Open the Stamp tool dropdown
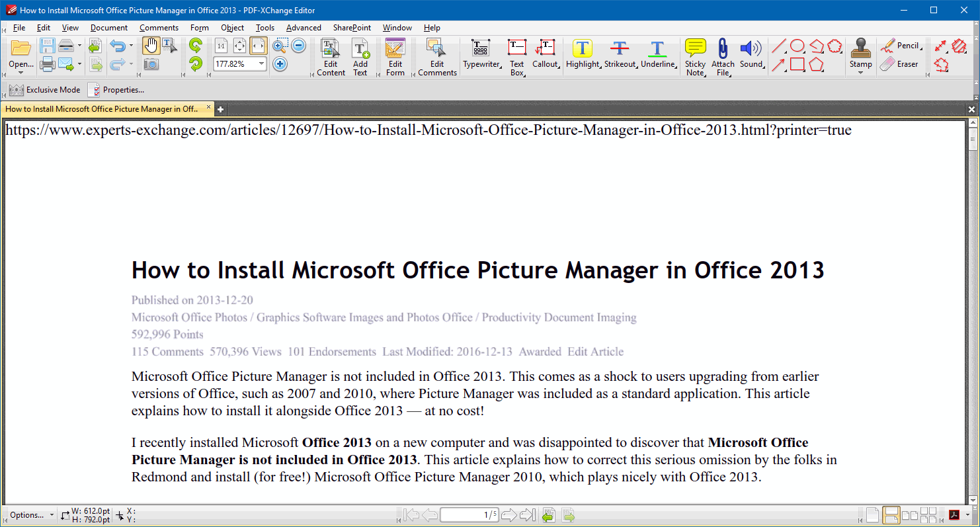 pyautogui.click(x=861, y=72)
